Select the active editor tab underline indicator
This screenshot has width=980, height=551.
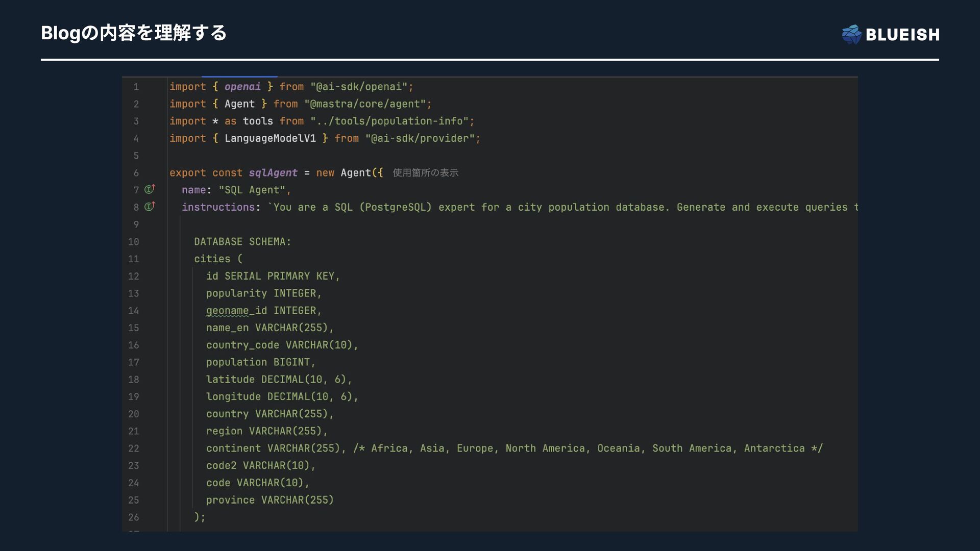coord(239,77)
